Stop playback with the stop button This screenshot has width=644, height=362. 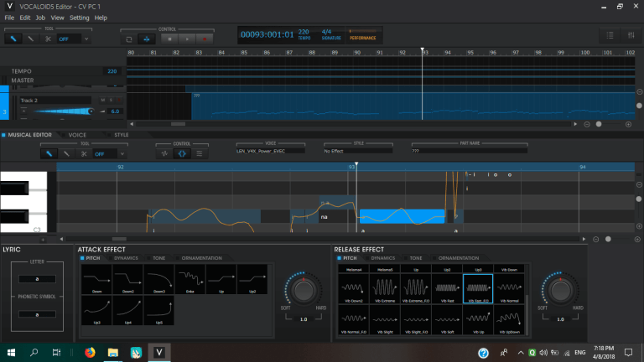click(169, 39)
